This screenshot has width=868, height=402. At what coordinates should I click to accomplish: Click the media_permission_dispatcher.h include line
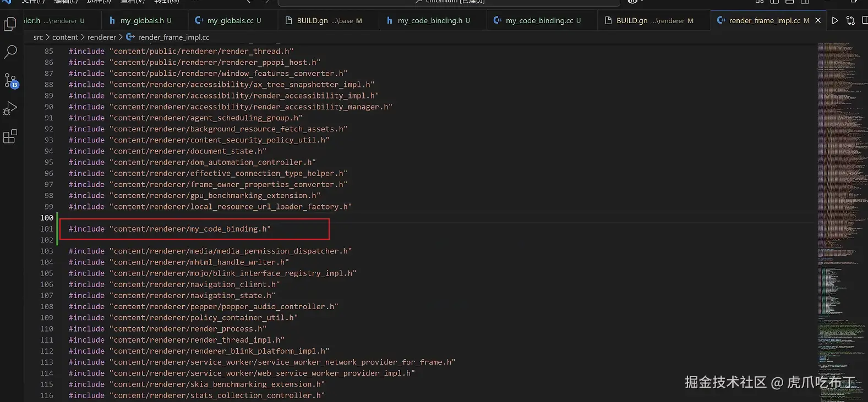click(210, 251)
